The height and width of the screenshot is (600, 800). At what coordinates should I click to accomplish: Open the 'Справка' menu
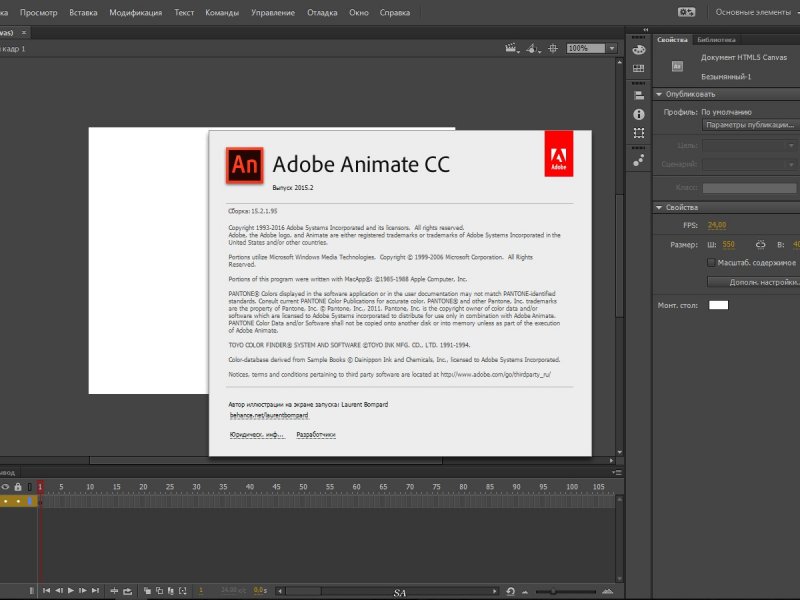pyautogui.click(x=395, y=13)
